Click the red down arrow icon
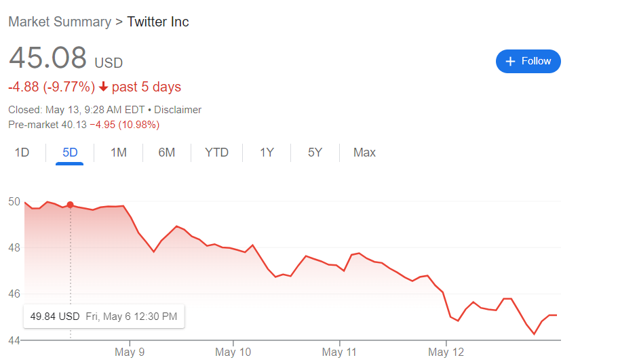Viewport: 618px width, 364px height. [x=103, y=87]
